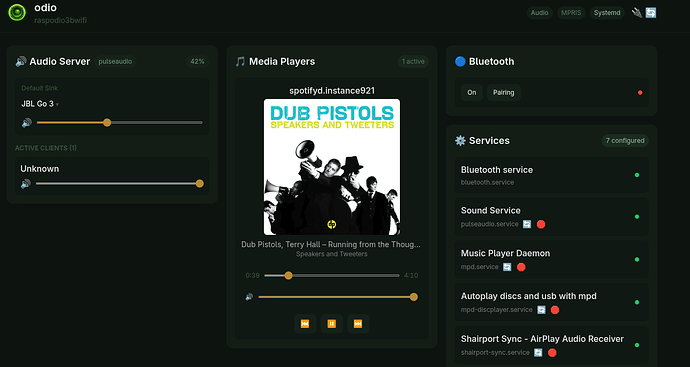Click the plug connection icon in header
The width and height of the screenshot is (690, 367).
(x=637, y=13)
